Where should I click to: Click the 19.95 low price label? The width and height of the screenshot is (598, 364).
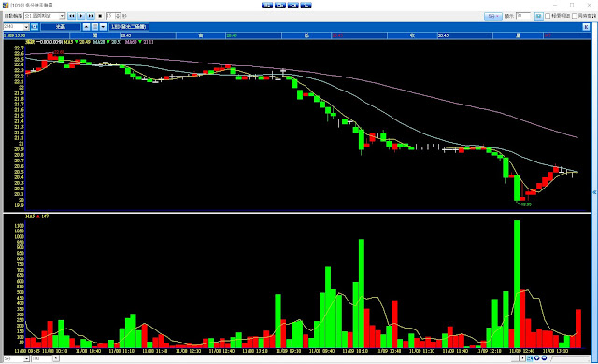(x=526, y=204)
